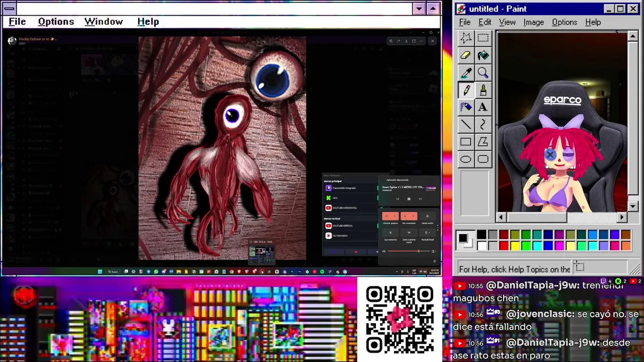Open the Paint View menu

click(x=507, y=22)
